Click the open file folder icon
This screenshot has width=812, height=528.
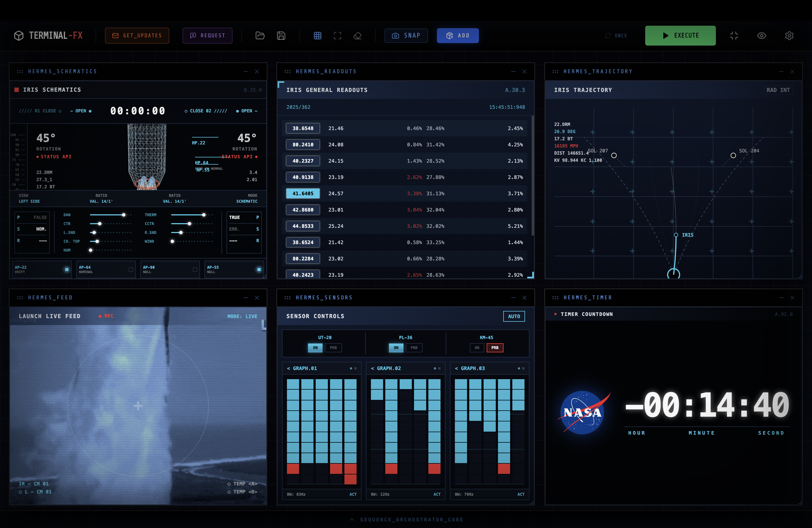pos(260,35)
